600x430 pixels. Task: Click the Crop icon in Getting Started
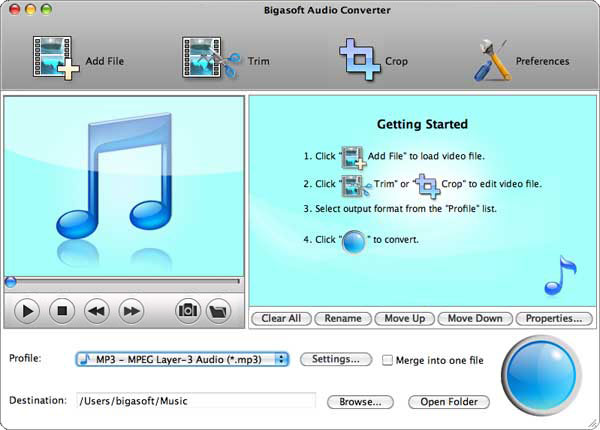[x=427, y=186]
